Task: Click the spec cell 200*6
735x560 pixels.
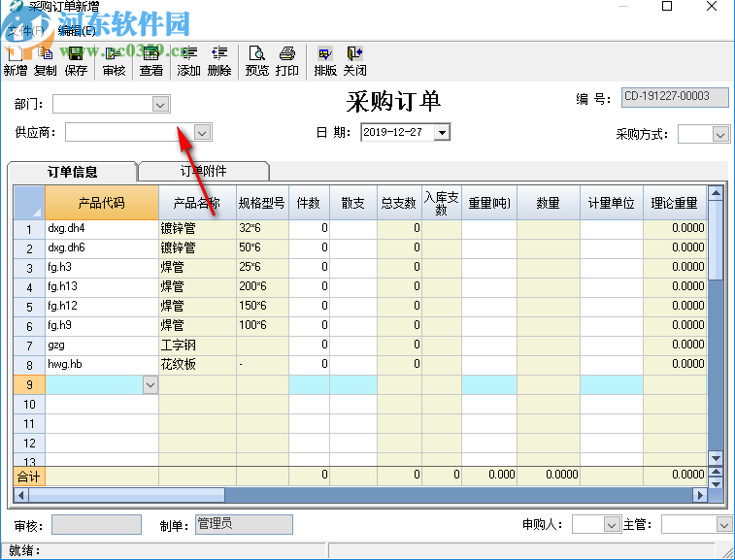Action: (x=262, y=287)
